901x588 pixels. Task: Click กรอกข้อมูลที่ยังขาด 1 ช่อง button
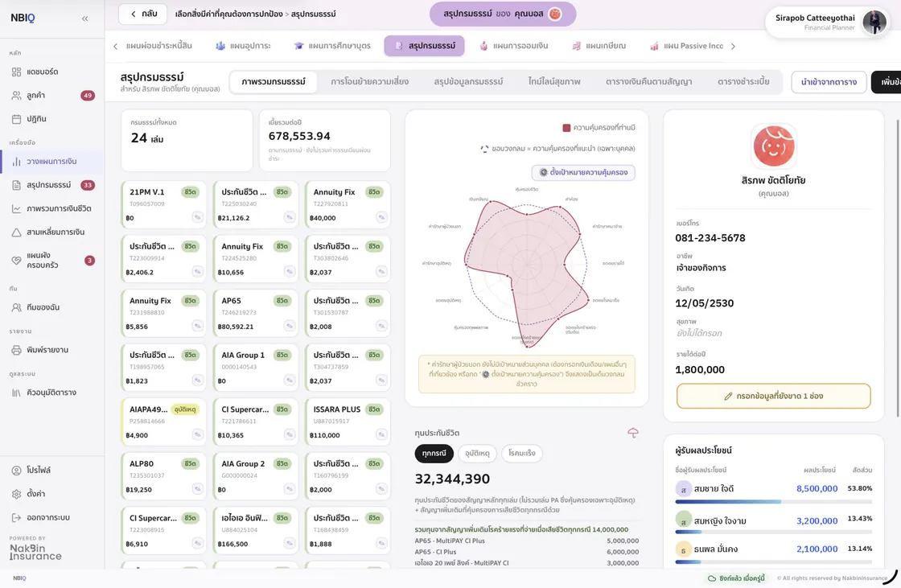coord(773,396)
